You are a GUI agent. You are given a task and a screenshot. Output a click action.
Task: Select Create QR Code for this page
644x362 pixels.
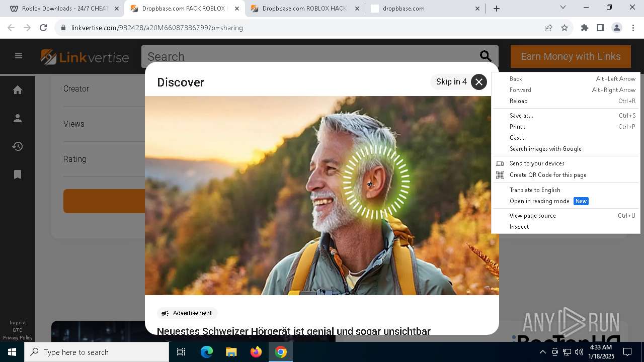[566, 175]
